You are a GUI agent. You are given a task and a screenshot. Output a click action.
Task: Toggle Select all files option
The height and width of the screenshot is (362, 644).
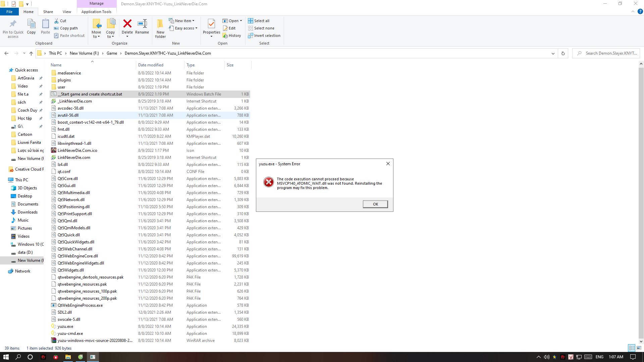(x=260, y=20)
